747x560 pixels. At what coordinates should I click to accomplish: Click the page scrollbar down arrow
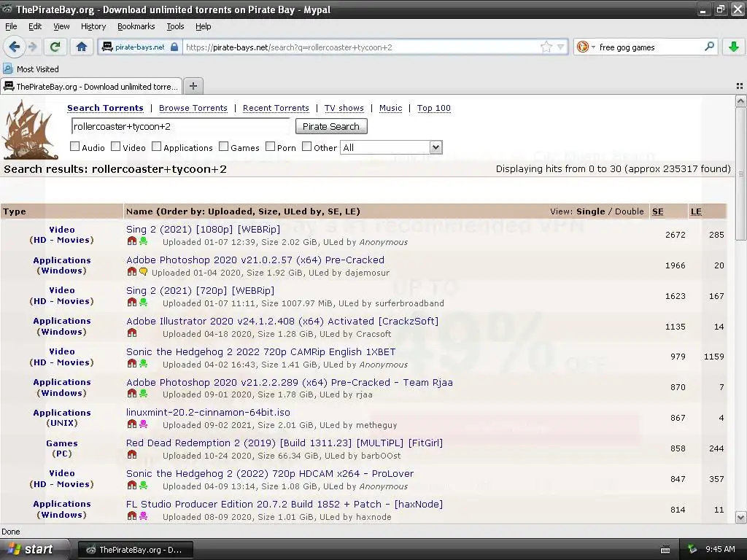pos(740,517)
